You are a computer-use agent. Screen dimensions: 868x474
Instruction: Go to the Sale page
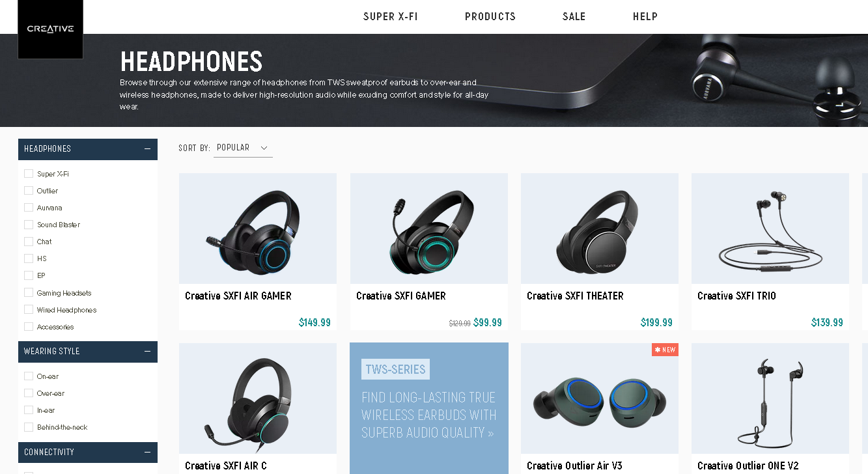[x=574, y=17]
